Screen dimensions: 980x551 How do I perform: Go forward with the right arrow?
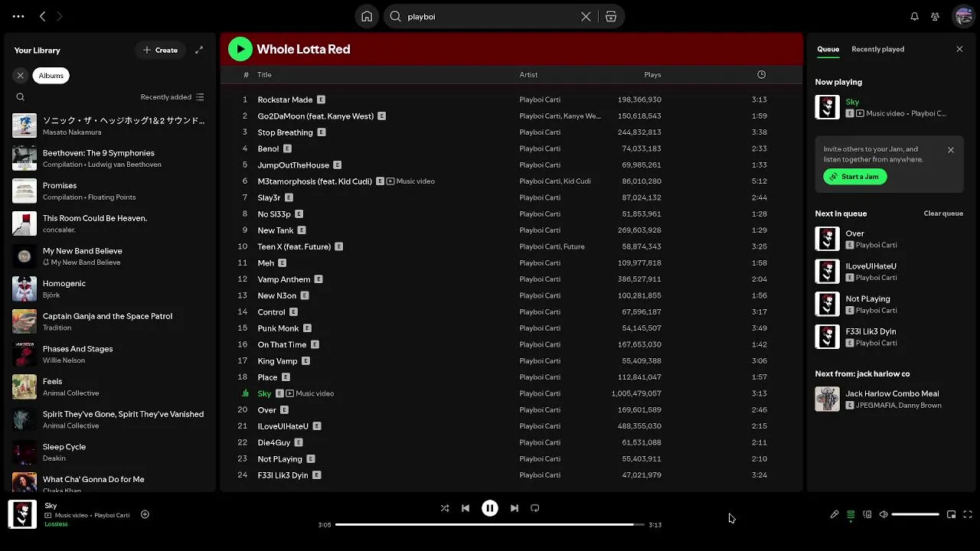click(60, 16)
